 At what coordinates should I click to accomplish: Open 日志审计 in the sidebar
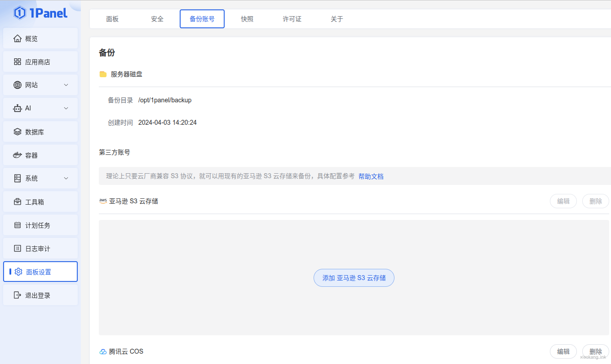pyautogui.click(x=40, y=249)
